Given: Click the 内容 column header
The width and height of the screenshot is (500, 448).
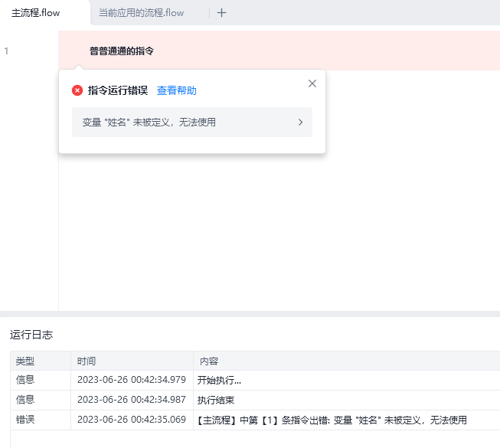Looking at the screenshot, I should coord(209,361).
